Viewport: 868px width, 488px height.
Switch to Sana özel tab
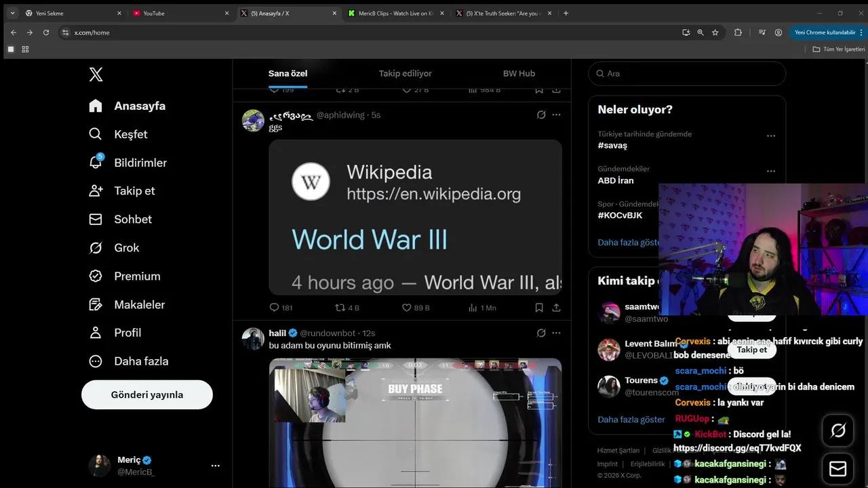pos(288,73)
